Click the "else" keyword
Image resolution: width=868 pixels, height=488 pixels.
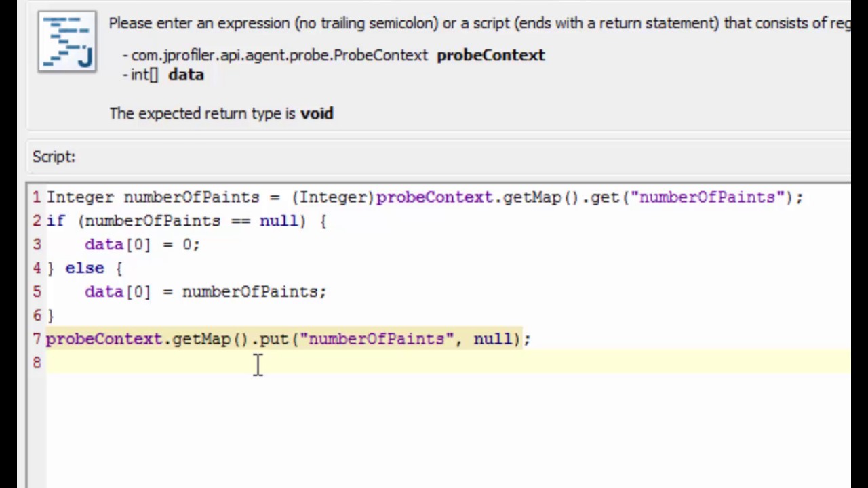84,268
